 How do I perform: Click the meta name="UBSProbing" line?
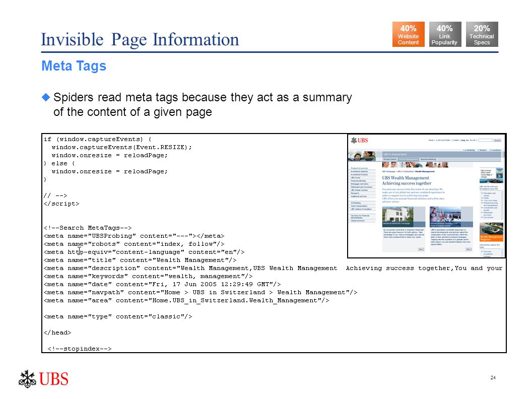[x=134, y=236]
